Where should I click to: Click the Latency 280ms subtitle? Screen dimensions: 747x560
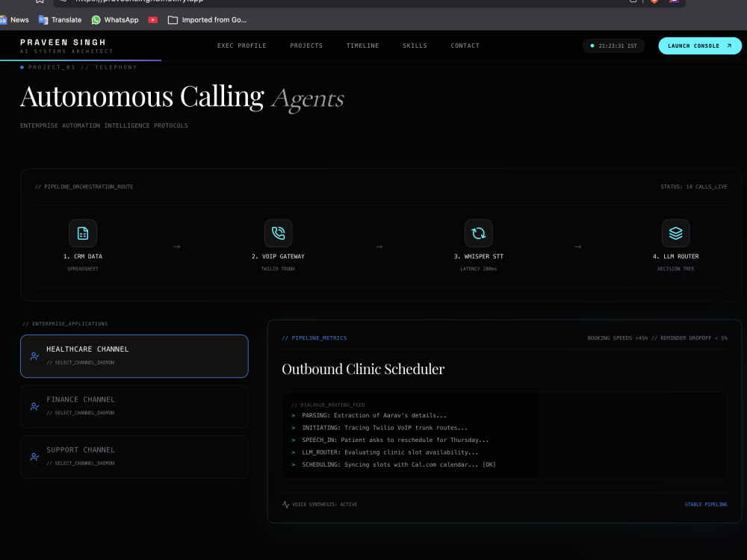[478, 269]
